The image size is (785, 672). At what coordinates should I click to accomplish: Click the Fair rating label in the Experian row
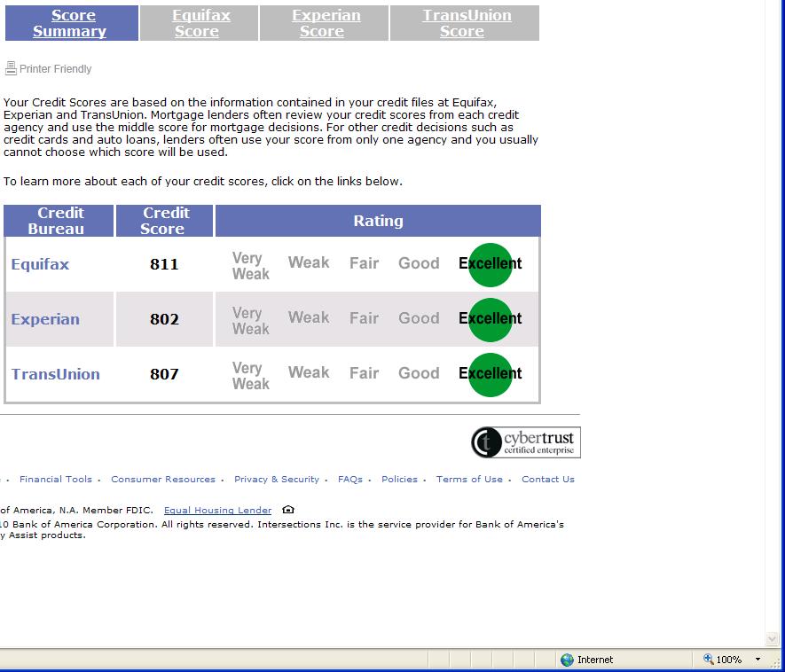[364, 318]
